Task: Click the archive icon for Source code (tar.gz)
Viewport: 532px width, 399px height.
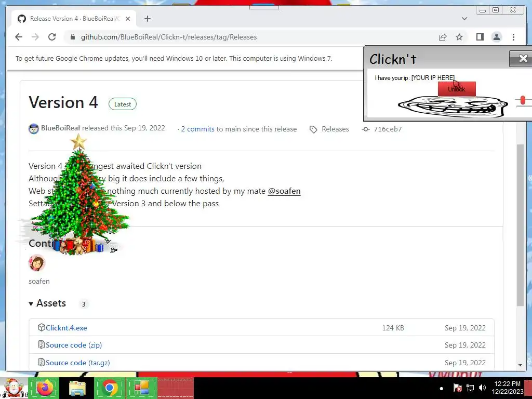Action: tap(42, 362)
